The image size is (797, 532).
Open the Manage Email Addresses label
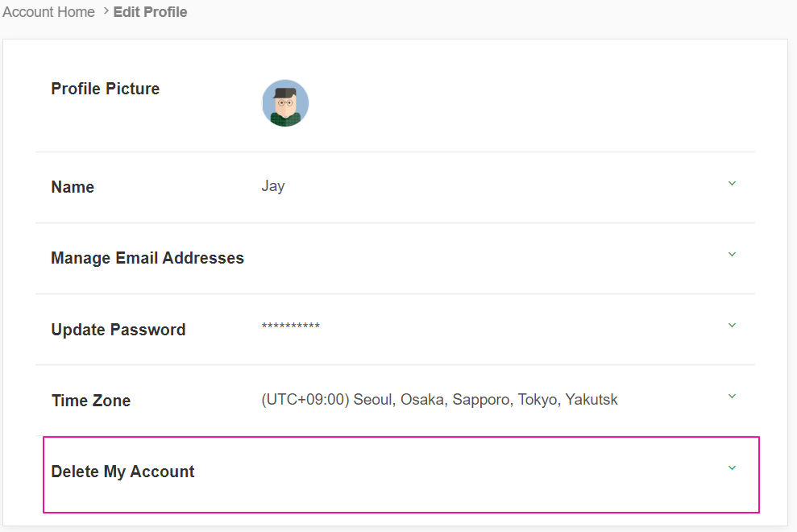[147, 258]
